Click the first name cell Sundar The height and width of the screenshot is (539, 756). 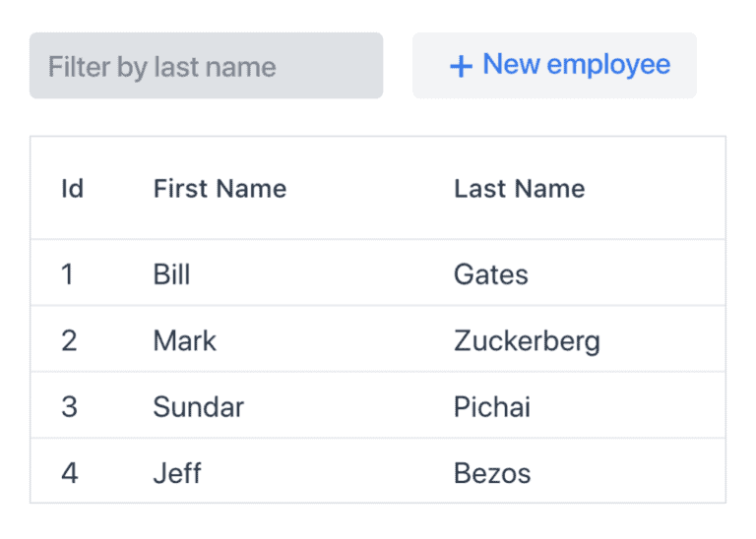[x=198, y=406]
